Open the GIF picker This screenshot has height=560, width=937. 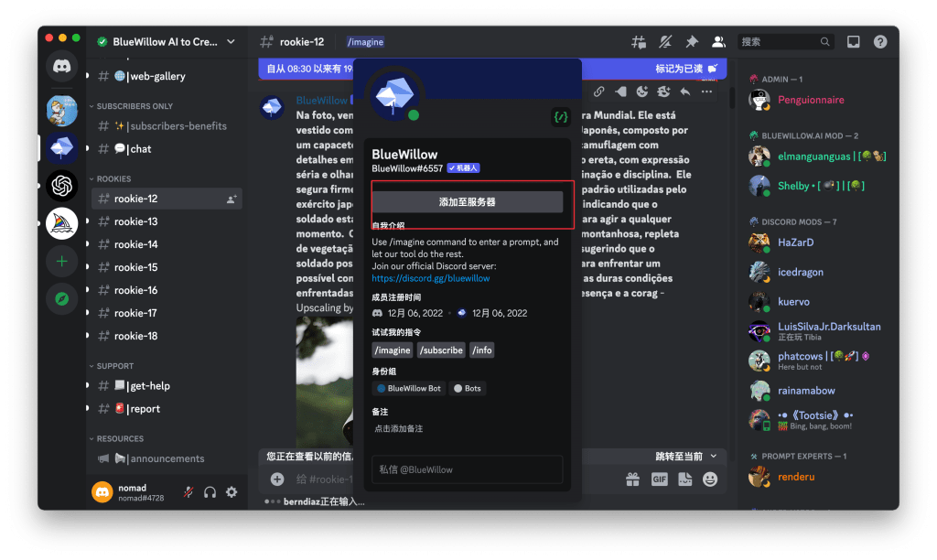(659, 479)
